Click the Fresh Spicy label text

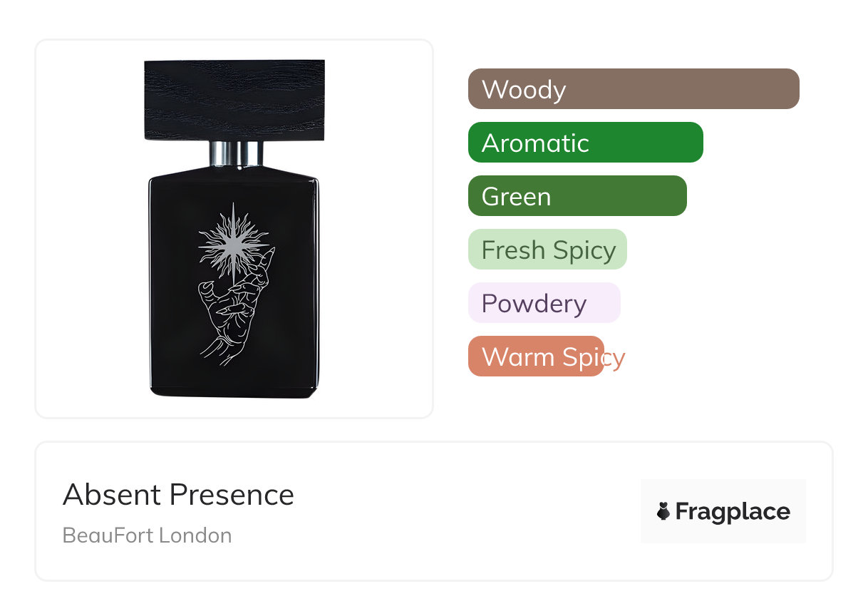(x=548, y=250)
